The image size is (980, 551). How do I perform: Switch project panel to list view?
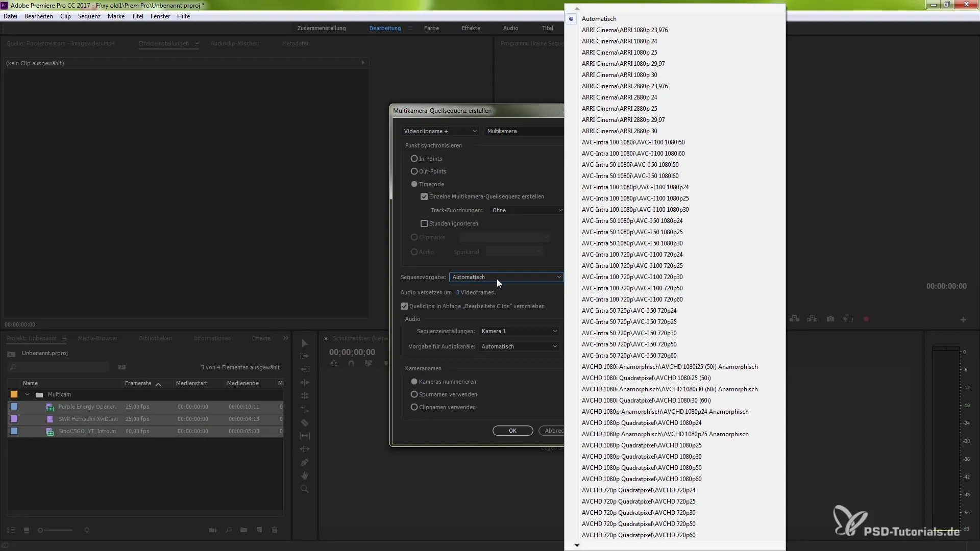click(11, 530)
